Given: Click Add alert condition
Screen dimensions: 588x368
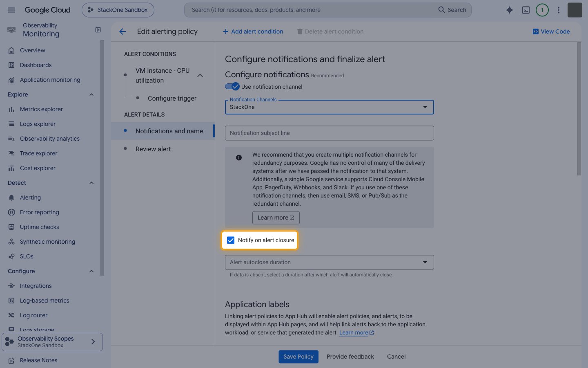Looking at the screenshot, I should (253, 31).
